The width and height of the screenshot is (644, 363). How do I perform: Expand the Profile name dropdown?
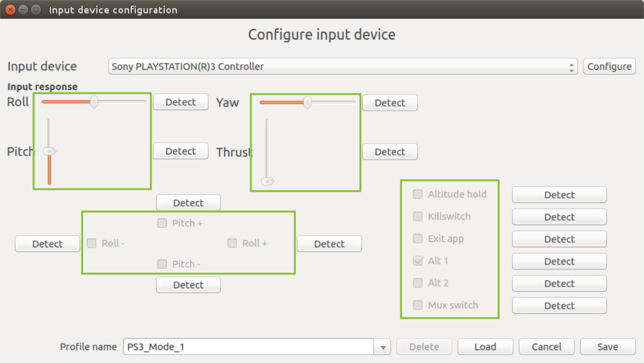(382, 346)
